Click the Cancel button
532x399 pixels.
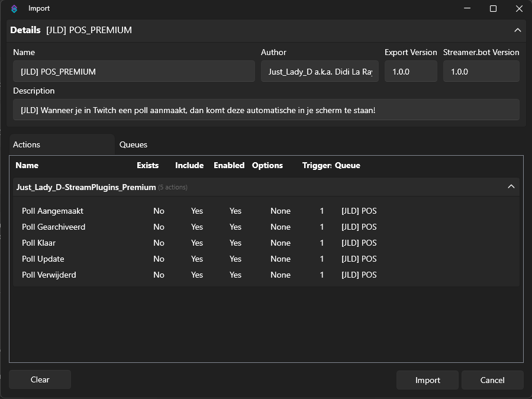492,379
